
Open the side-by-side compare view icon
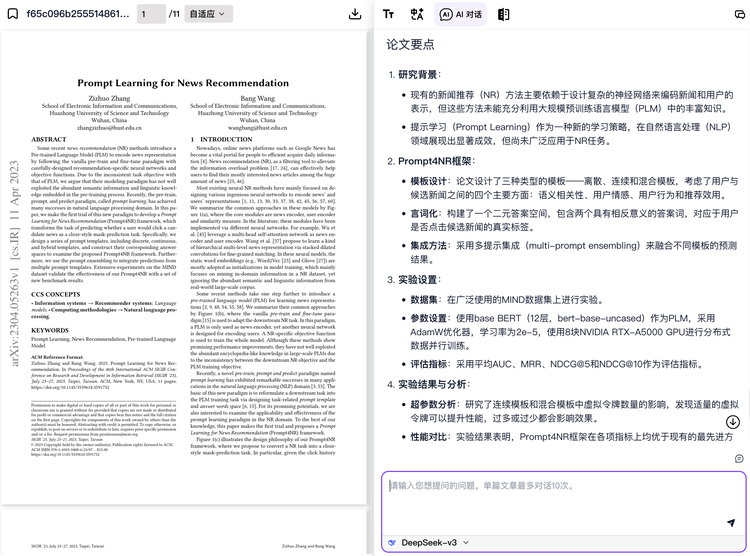tap(503, 14)
